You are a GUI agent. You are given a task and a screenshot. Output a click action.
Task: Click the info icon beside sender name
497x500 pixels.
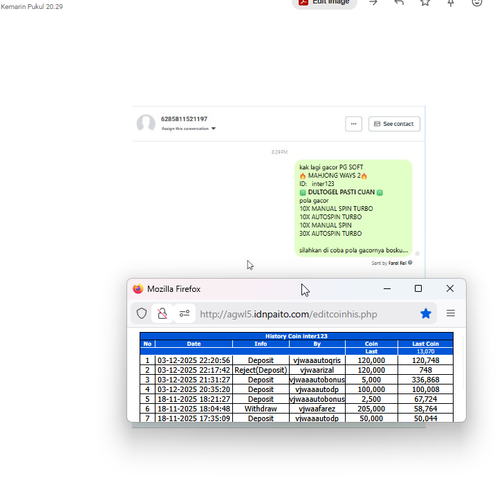tap(410, 263)
